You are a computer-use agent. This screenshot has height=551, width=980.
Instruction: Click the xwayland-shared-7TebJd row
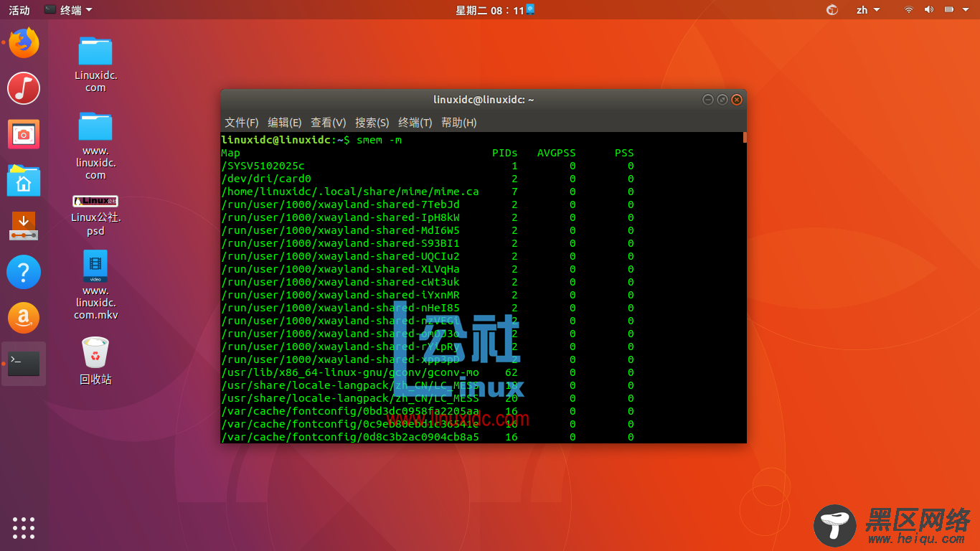click(427, 204)
